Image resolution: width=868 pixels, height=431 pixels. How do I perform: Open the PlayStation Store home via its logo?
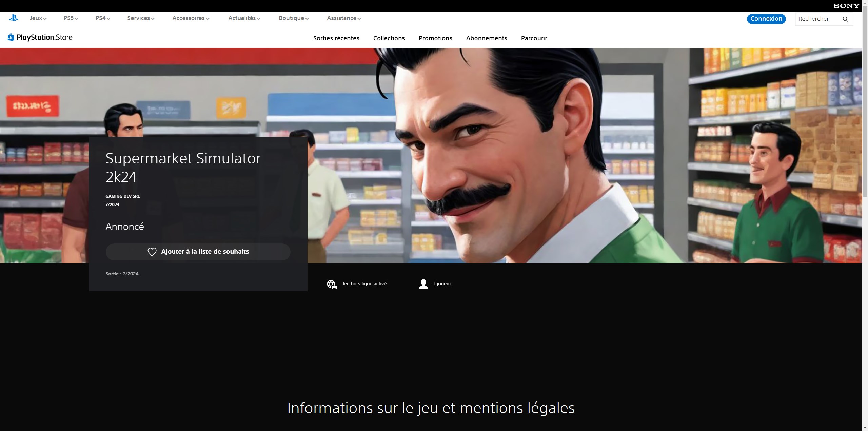tap(40, 37)
